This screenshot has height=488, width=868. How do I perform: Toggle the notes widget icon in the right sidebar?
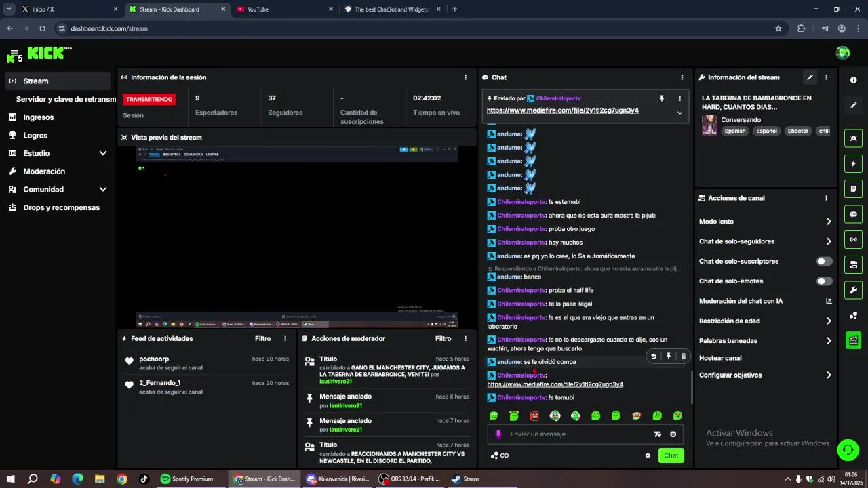853,188
